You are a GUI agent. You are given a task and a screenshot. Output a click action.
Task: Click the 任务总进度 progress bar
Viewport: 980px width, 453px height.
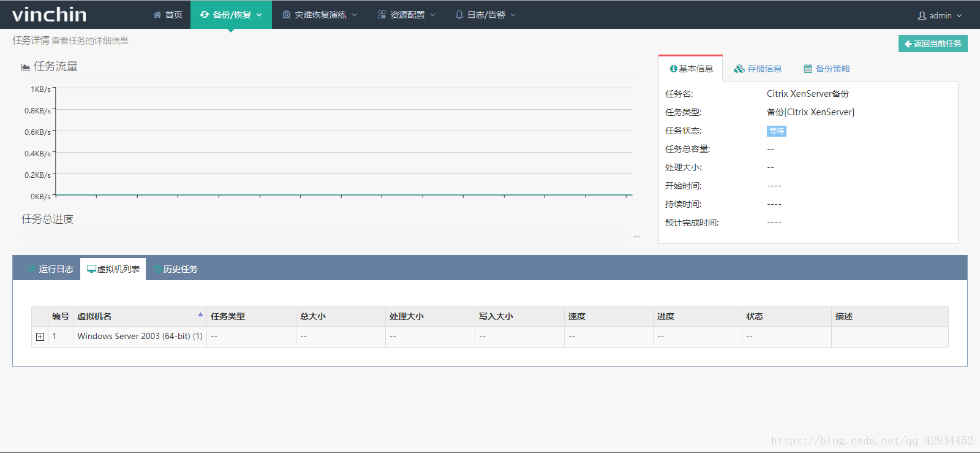pos(325,237)
